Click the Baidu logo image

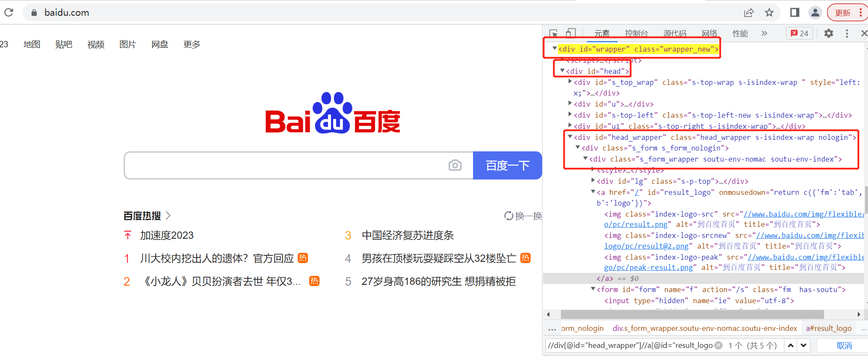click(333, 113)
